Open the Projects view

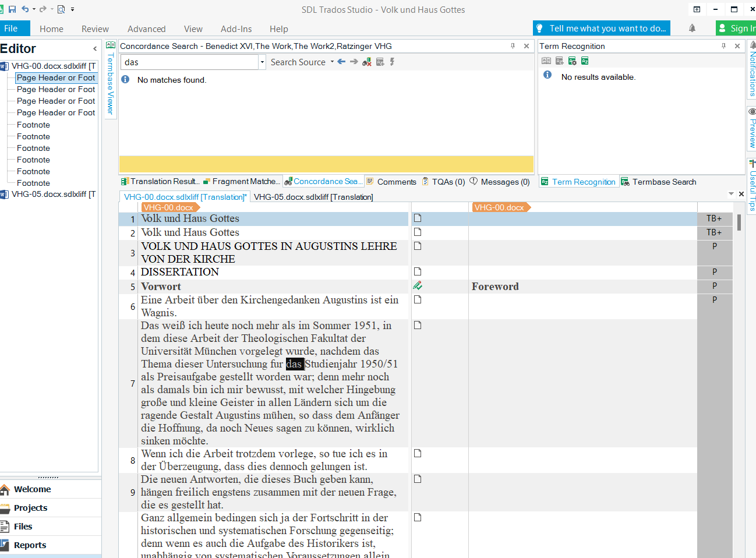point(51,508)
